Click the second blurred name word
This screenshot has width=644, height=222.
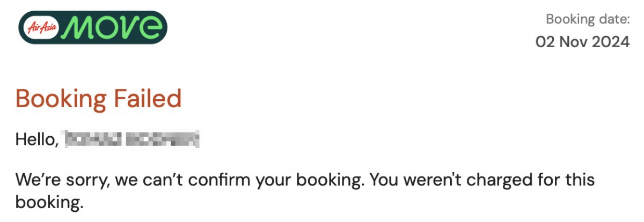(x=163, y=139)
